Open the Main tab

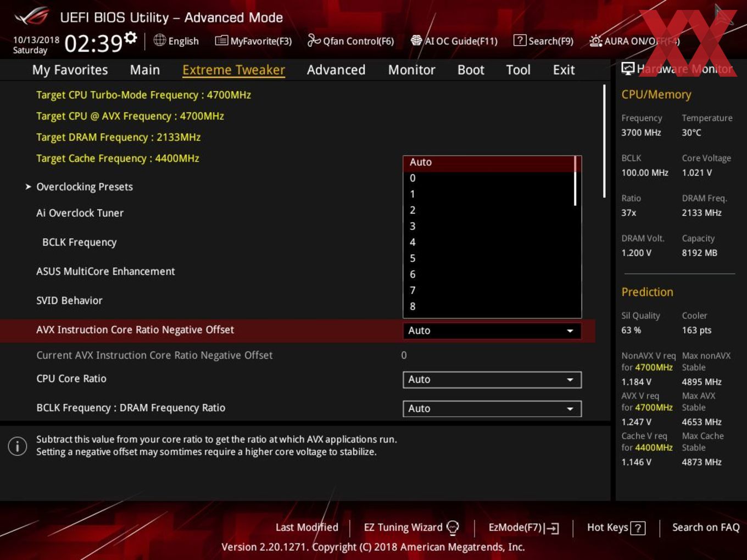click(x=145, y=70)
